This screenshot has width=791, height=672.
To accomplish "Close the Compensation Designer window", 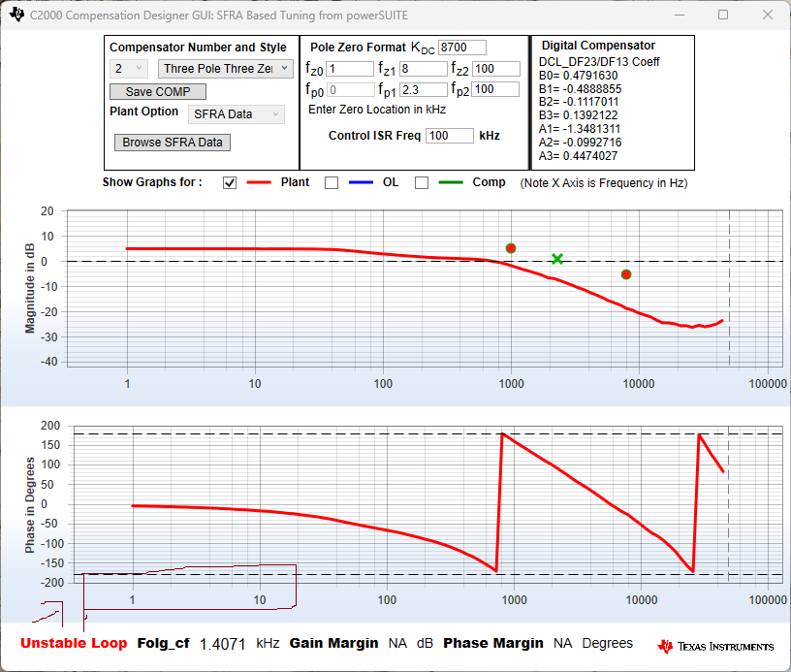I will [768, 15].
